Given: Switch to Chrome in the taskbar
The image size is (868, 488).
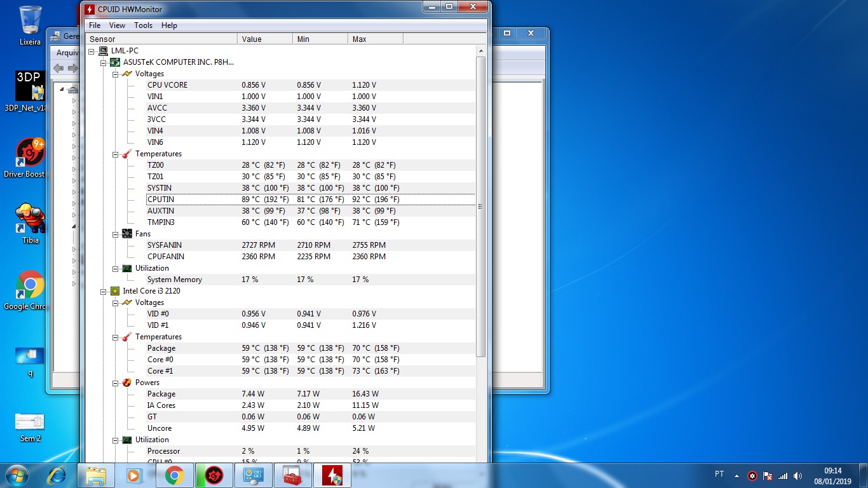Looking at the screenshot, I should tap(174, 475).
